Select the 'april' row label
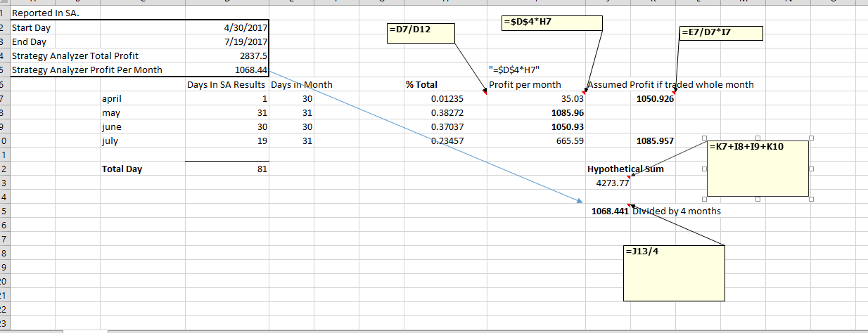 [113, 99]
